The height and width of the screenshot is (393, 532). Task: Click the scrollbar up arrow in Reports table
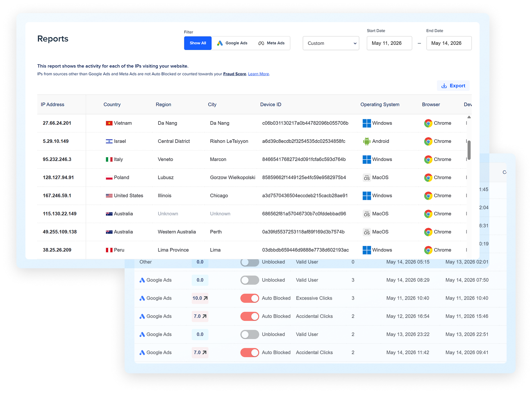click(x=469, y=117)
